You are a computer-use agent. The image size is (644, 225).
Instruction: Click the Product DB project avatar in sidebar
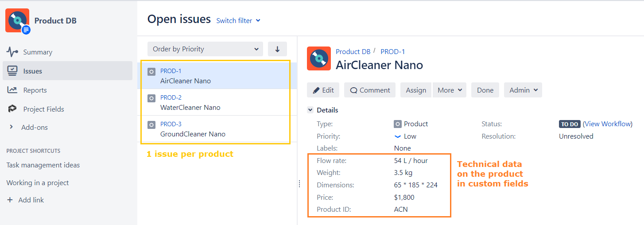(x=18, y=20)
